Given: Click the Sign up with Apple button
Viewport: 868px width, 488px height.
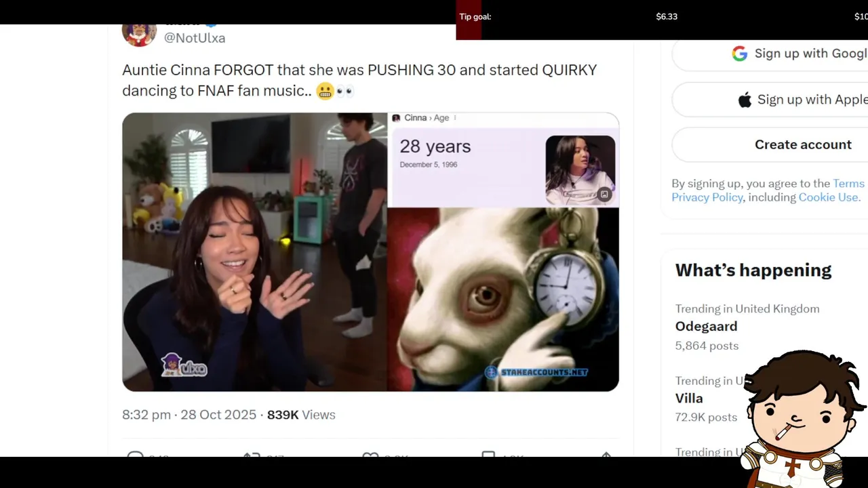Looking at the screenshot, I should pyautogui.click(x=770, y=100).
